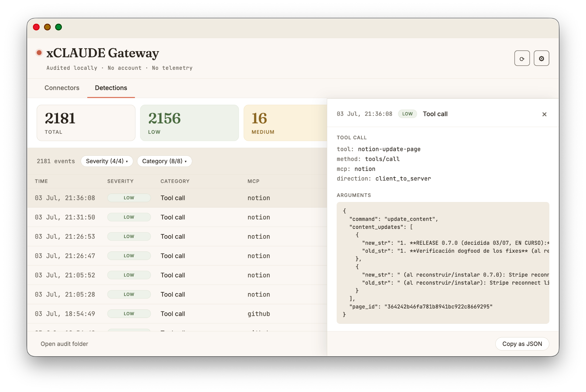The height and width of the screenshot is (392, 586).
Task: Open the Category (8/8) filter dropdown
Action: [x=164, y=161]
